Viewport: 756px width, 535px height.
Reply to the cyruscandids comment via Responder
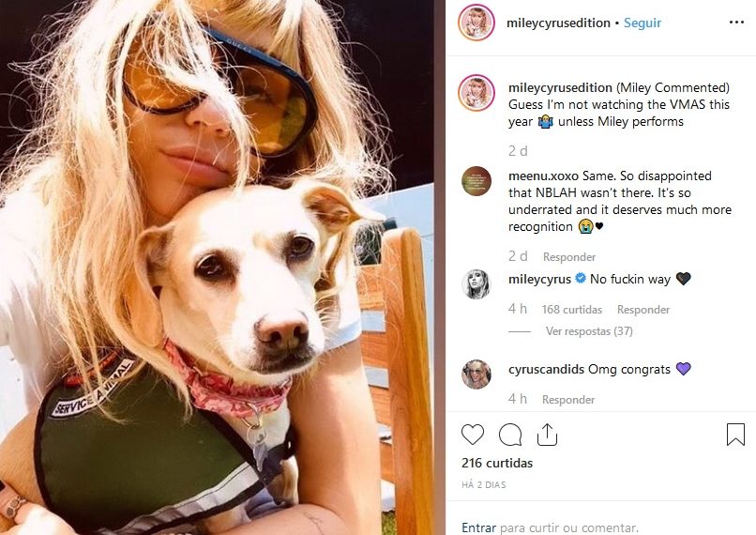click(x=568, y=400)
